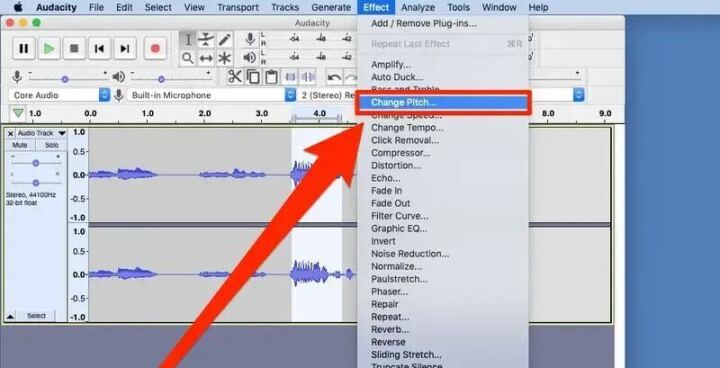720x368 pixels.
Task: Open the Tracks menu
Action: (x=285, y=7)
